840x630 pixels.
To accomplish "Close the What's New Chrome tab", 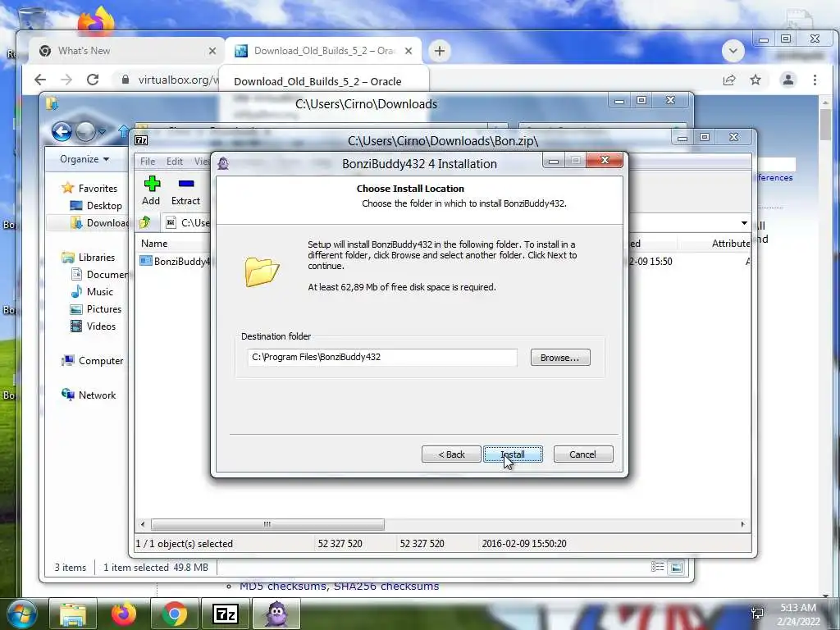I will pyautogui.click(x=212, y=51).
